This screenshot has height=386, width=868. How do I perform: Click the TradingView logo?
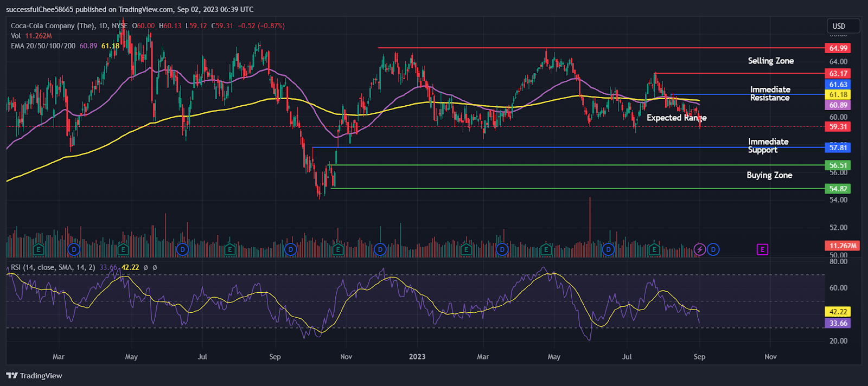click(x=34, y=376)
